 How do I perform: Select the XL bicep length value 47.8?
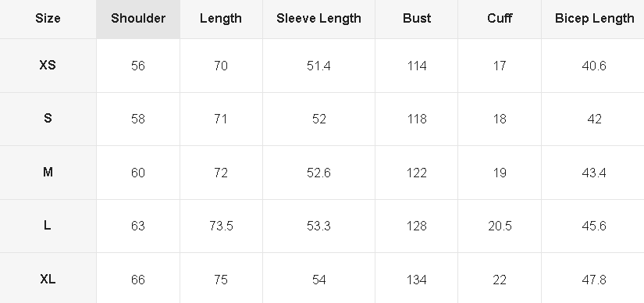point(594,280)
